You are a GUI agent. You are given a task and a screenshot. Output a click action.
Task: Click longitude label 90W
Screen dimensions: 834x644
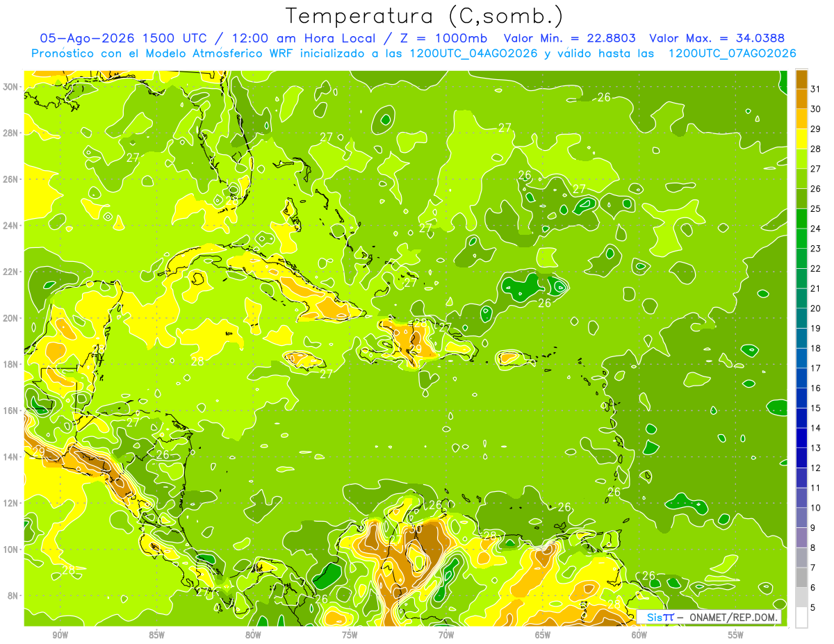60,635
